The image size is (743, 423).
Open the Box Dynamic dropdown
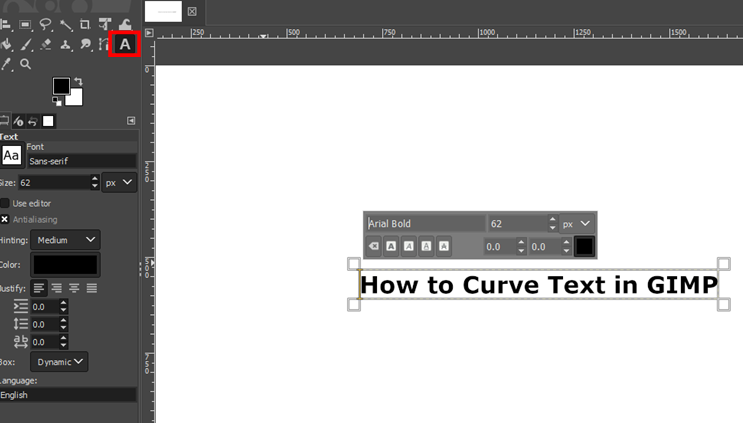(59, 361)
